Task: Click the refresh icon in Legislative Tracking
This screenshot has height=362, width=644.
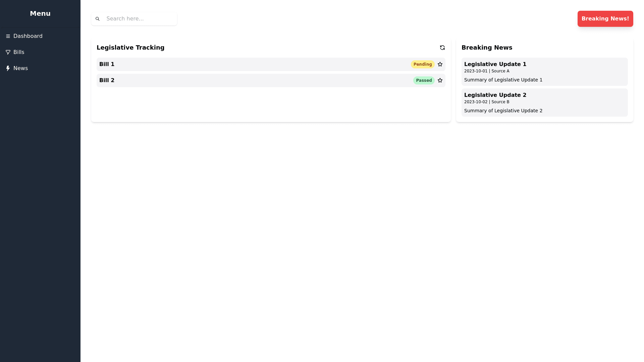Action: pos(442,48)
